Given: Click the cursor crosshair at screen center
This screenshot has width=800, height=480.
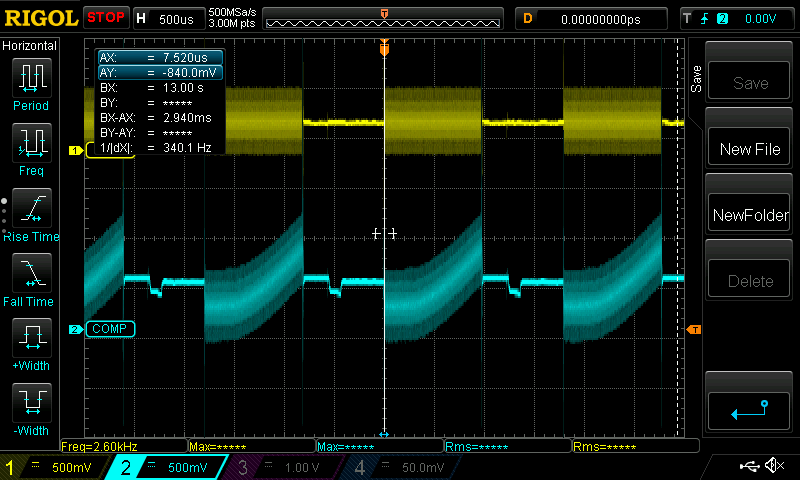Looking at the screenshot, I should (x=384, y=234).
